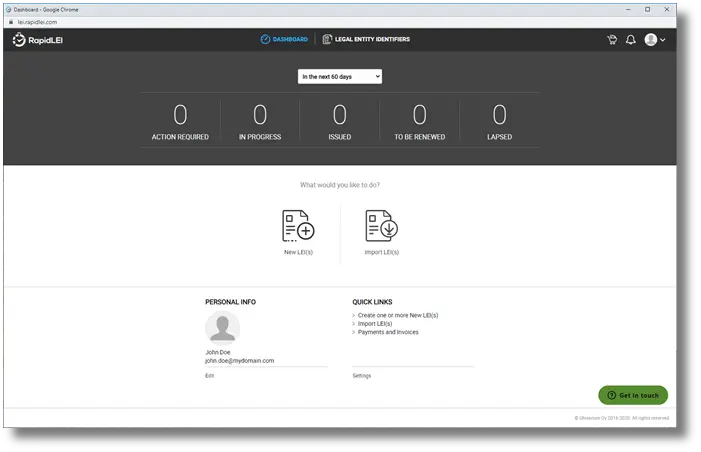Screen dimensions: 701x452
Task: Open the Dashboard tab
Action: point(284,39)
